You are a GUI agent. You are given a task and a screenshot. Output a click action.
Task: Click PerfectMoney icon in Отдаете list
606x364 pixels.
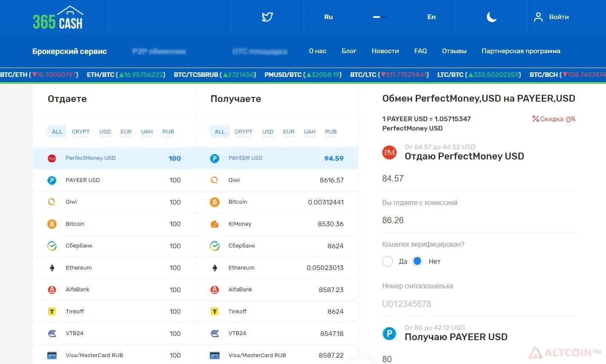click(x=52, y=158)
